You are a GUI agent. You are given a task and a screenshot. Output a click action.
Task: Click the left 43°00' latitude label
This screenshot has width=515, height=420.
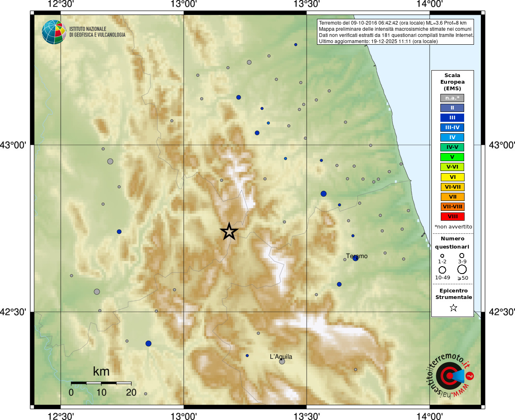point(13,145)
